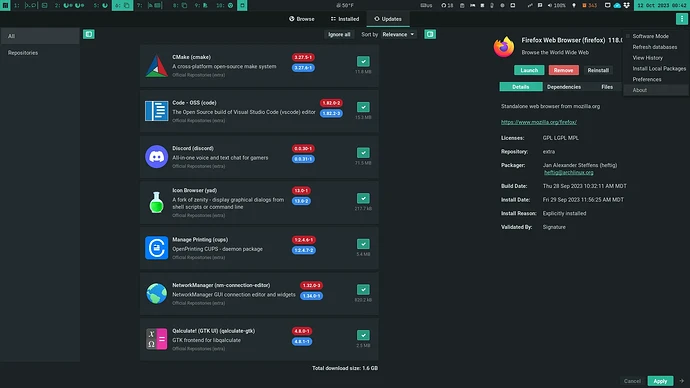Viewport: 690px width, 388px height.
Task: Click CMake new version badge 3.27.6-1
Action: coord(303,68)
